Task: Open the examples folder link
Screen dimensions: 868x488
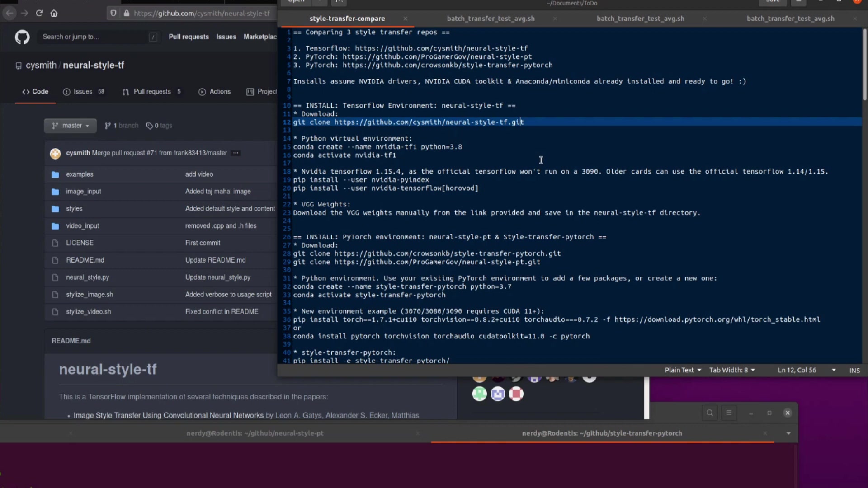Action: click(80, 174)
